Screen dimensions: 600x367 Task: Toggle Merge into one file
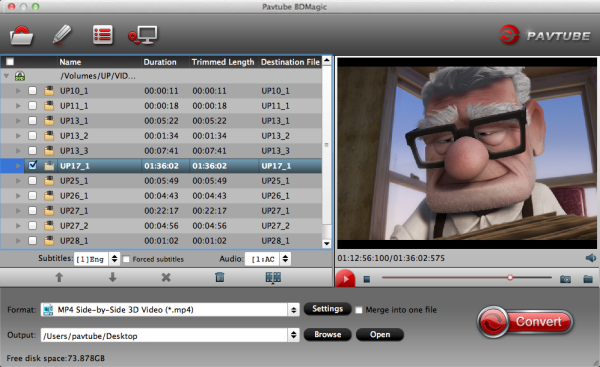359,310
